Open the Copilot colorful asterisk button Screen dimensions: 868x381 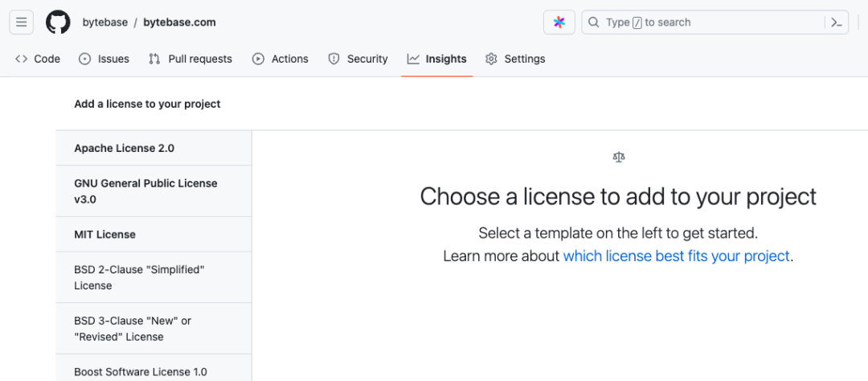(559, 23)
